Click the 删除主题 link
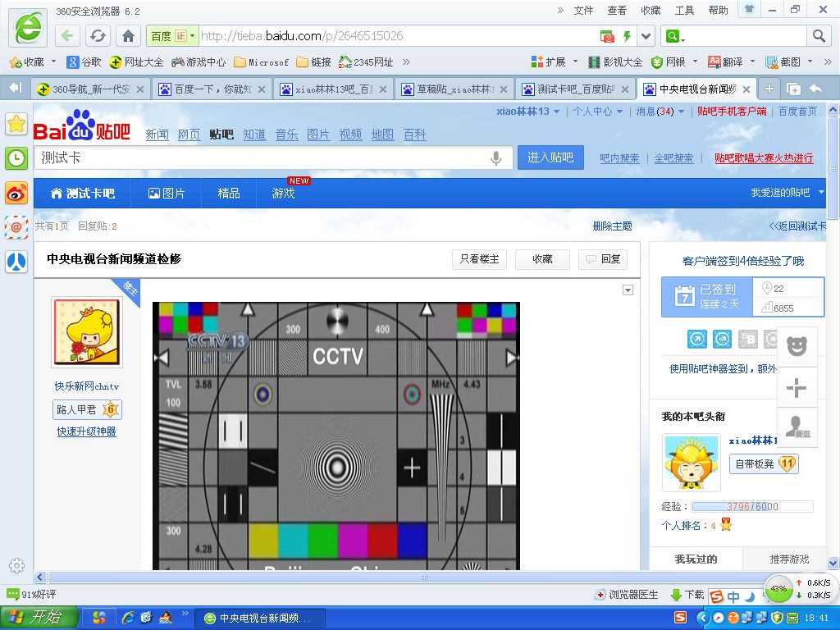840x630 pixels. click(x=612, y=226)
